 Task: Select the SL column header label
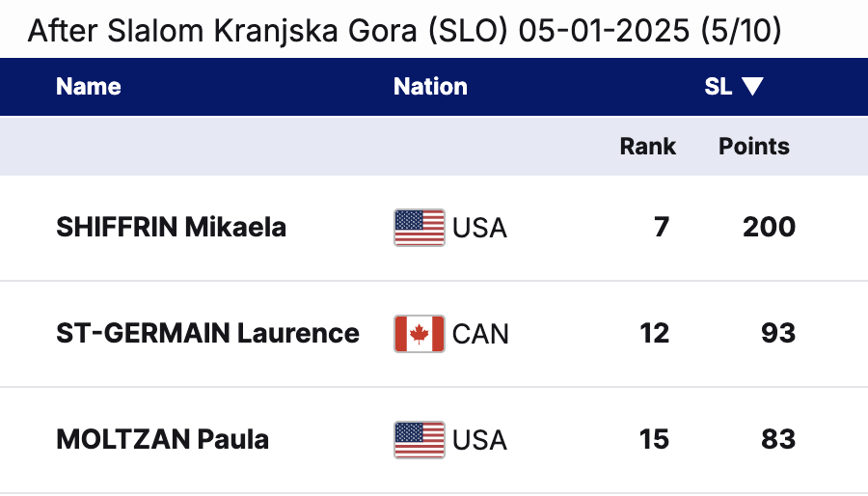[719, 87]
